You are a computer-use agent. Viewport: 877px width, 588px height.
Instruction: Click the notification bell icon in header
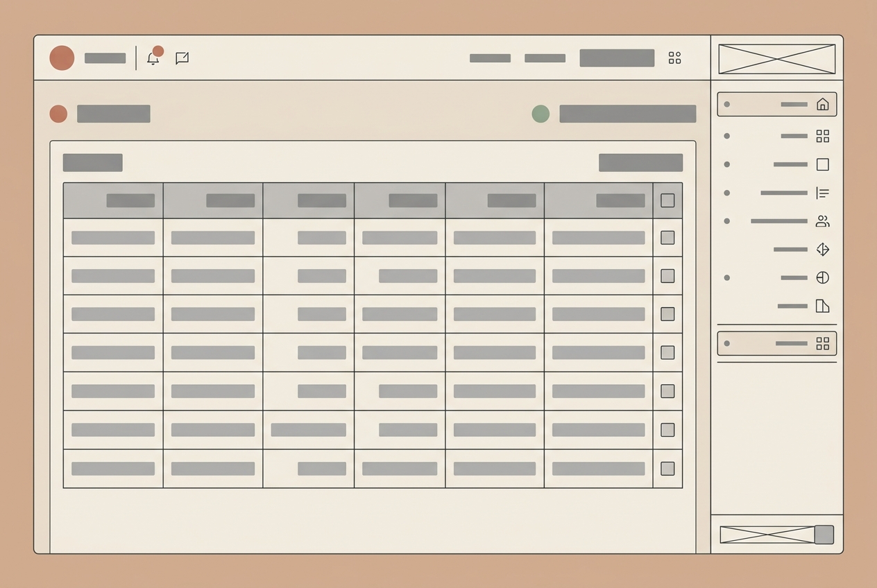(x=153, y=59)
